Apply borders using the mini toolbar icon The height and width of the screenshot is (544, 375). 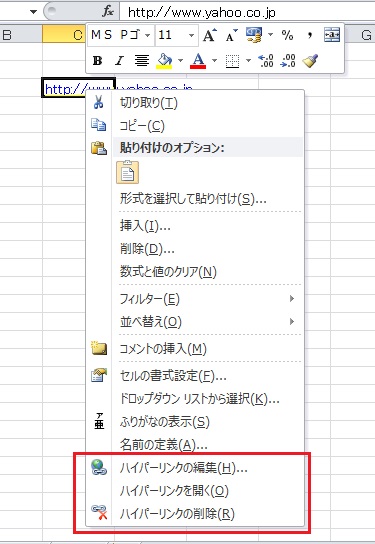tap(232, 61)
